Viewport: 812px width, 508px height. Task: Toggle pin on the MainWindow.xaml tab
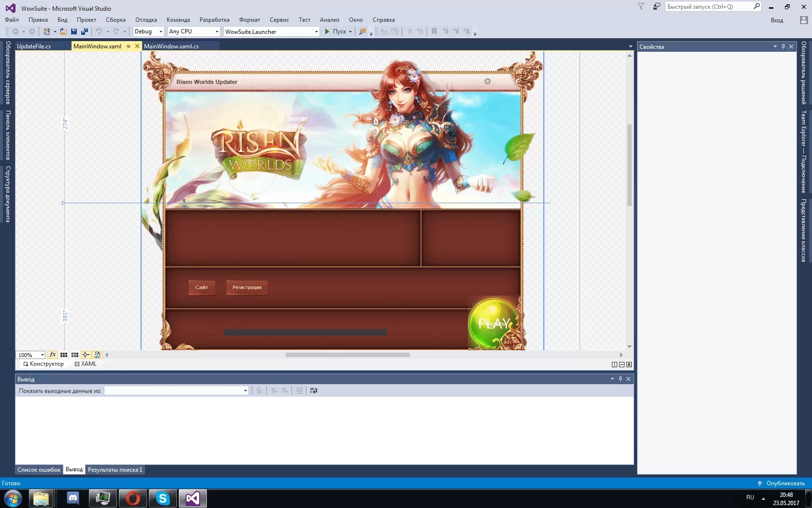[129, 46]
